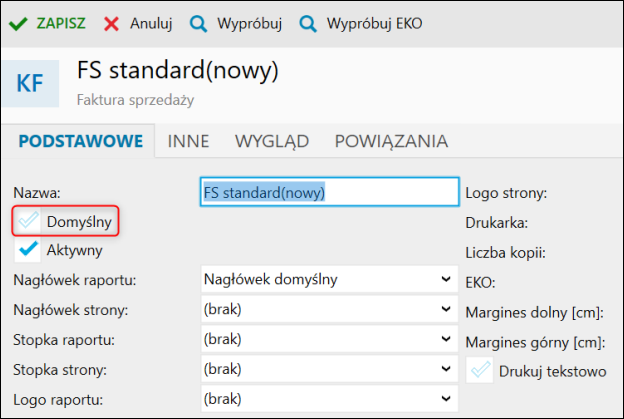Click the Wypróbuj magnifier icon

point(198,22)
